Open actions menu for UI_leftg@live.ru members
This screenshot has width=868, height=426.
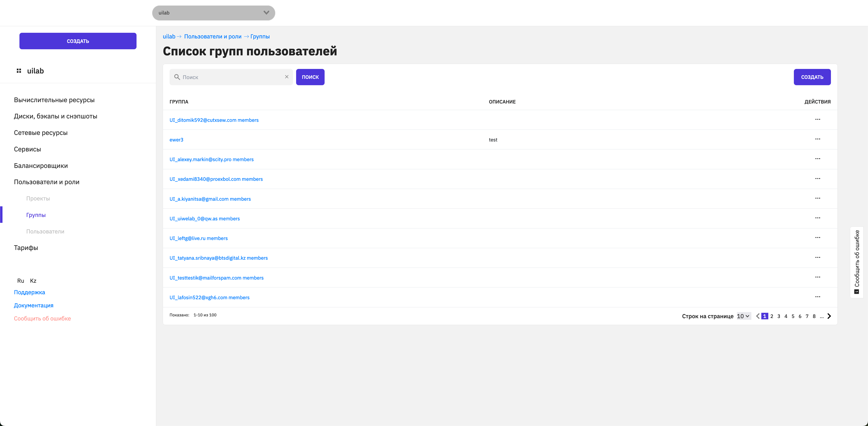[817, 238]
